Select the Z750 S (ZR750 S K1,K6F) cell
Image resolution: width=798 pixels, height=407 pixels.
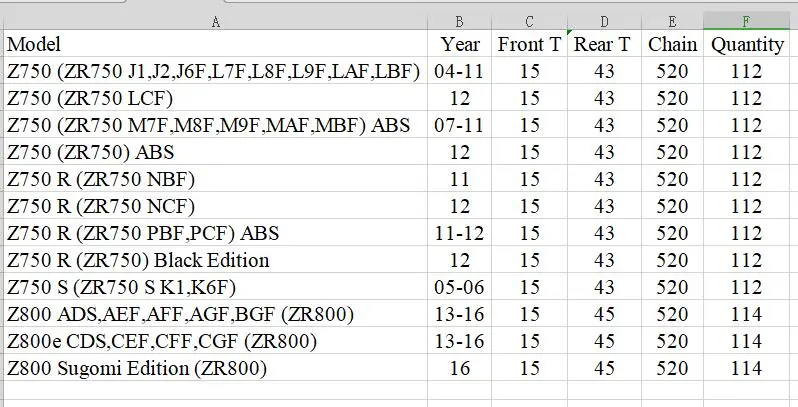[x=216, y=287]
